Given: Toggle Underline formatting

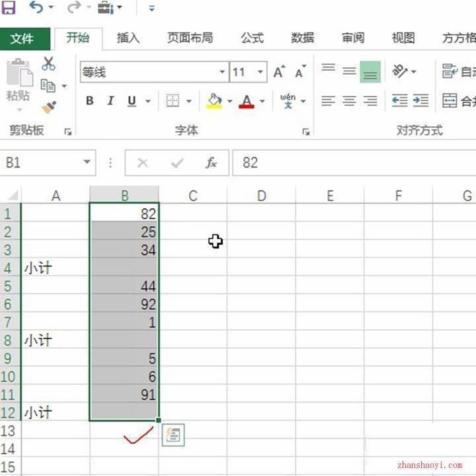Looking at the screenshot, I should pyautogui.click(x=132, y=100).
